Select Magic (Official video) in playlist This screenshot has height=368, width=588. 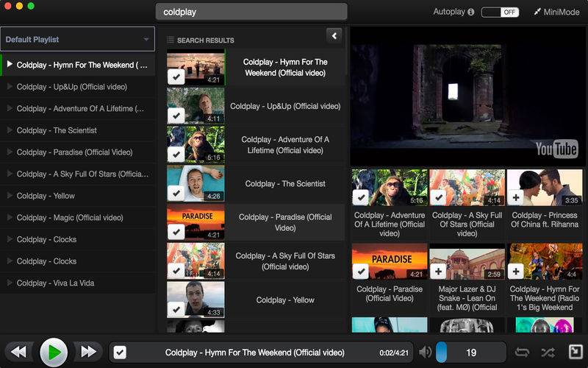pyautogui.click(x=78, y=217)
